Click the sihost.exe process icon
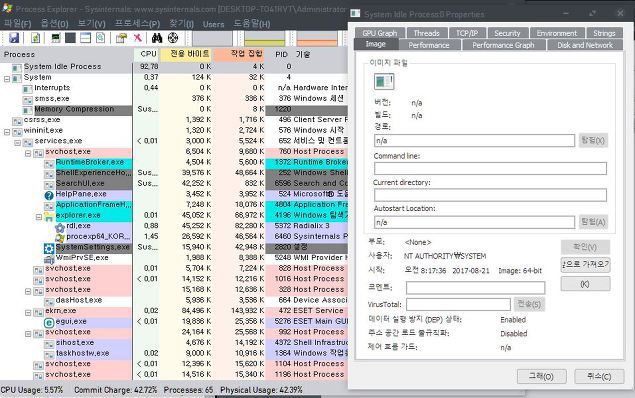The height and width of the screenshot is (398, 635). pos(49,344)
